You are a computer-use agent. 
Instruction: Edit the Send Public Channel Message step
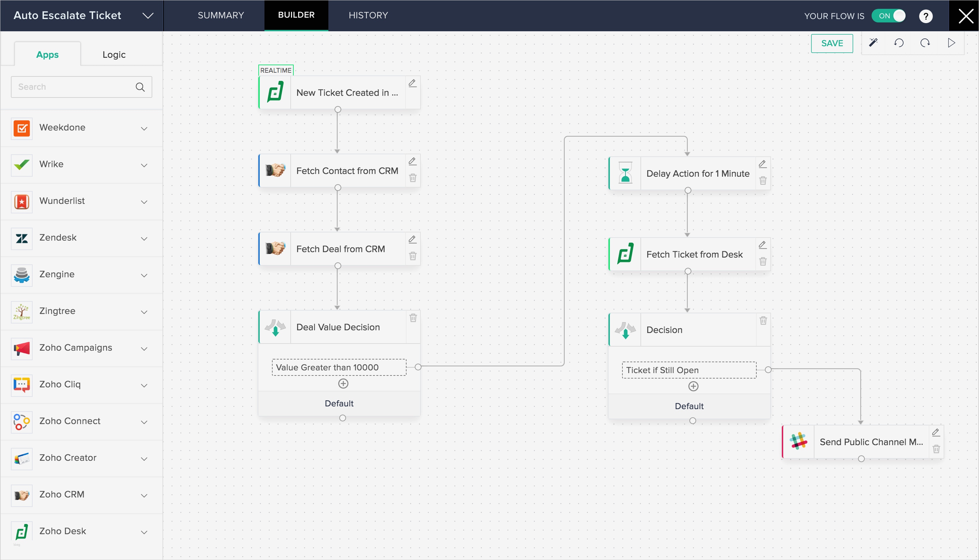936,432
